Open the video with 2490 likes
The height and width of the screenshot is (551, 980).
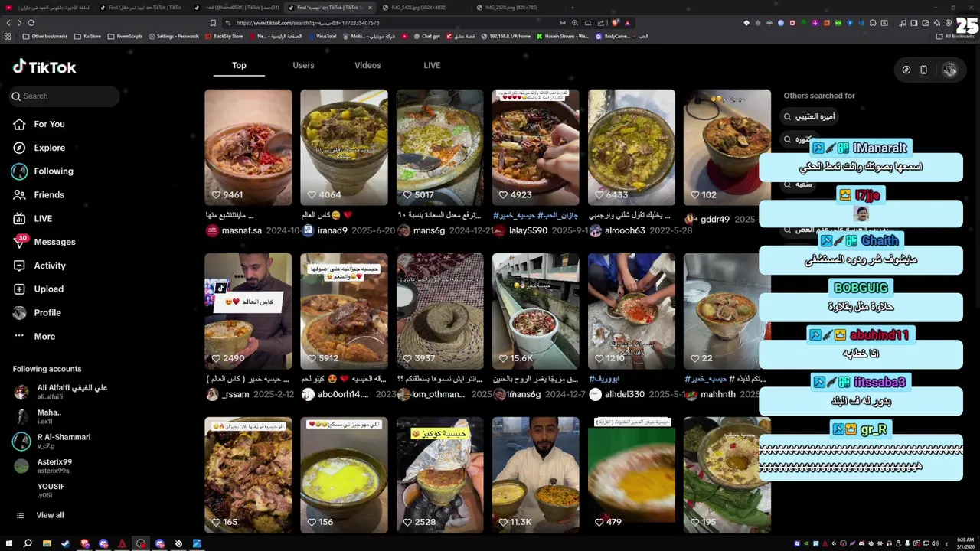tap(248, 311)
